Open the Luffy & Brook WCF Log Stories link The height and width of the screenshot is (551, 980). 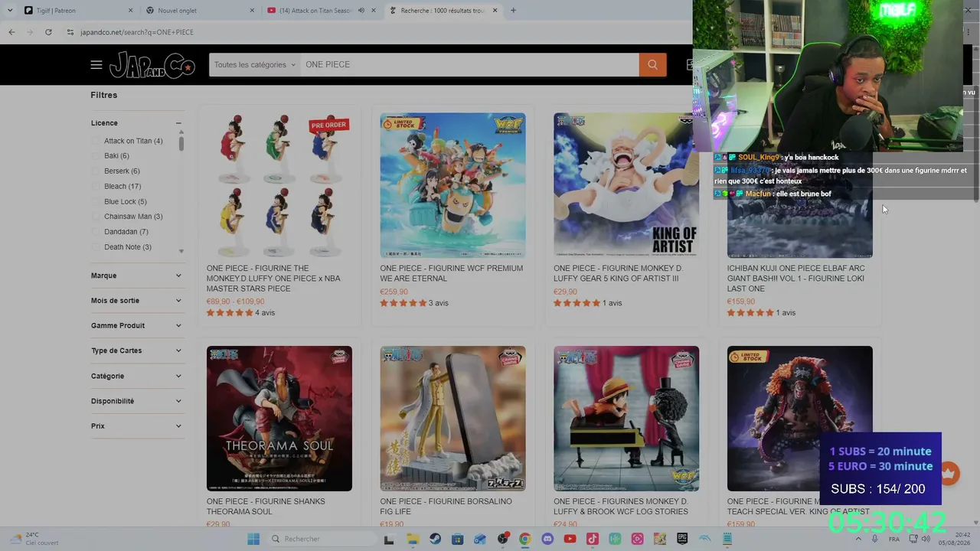tap(621, 507)
